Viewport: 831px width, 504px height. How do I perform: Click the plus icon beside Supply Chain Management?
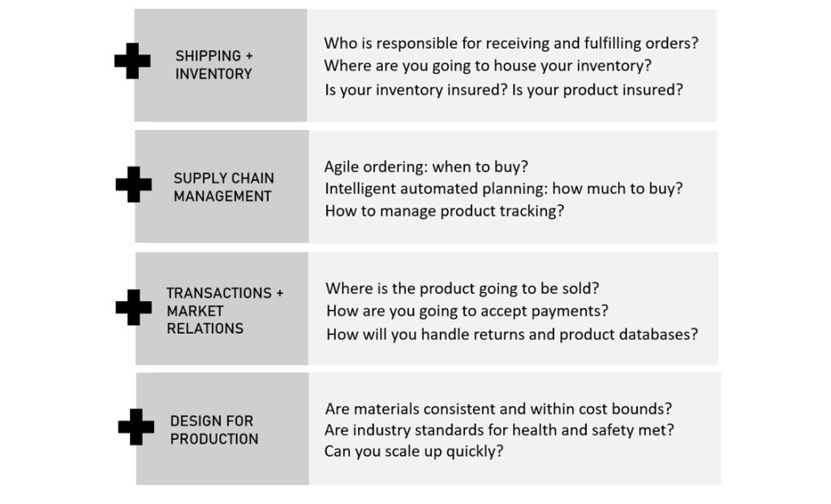pyautogui.click(x=134, y=184)
